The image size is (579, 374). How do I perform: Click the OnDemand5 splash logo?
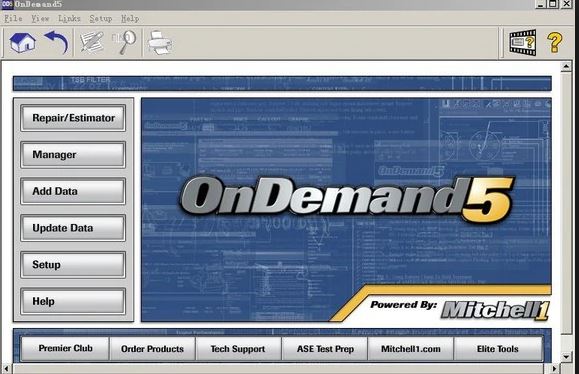pos(347,199)
